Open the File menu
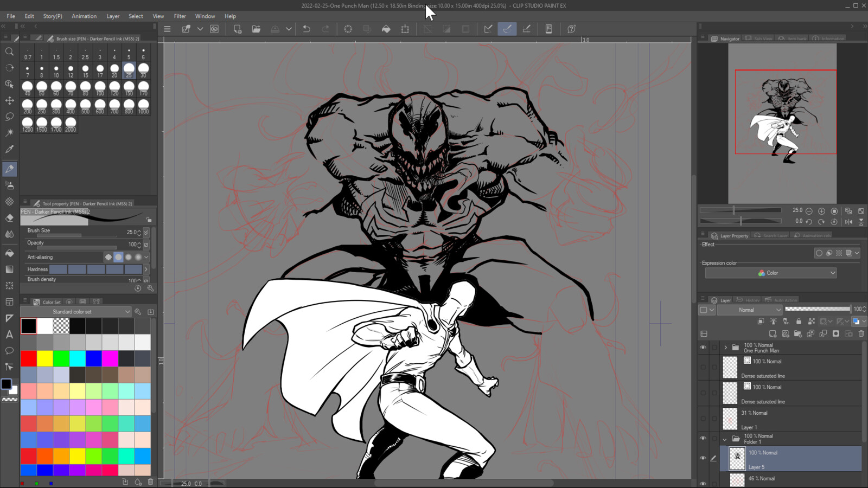Viewport: 868px width, 488px height. point(11,16)
